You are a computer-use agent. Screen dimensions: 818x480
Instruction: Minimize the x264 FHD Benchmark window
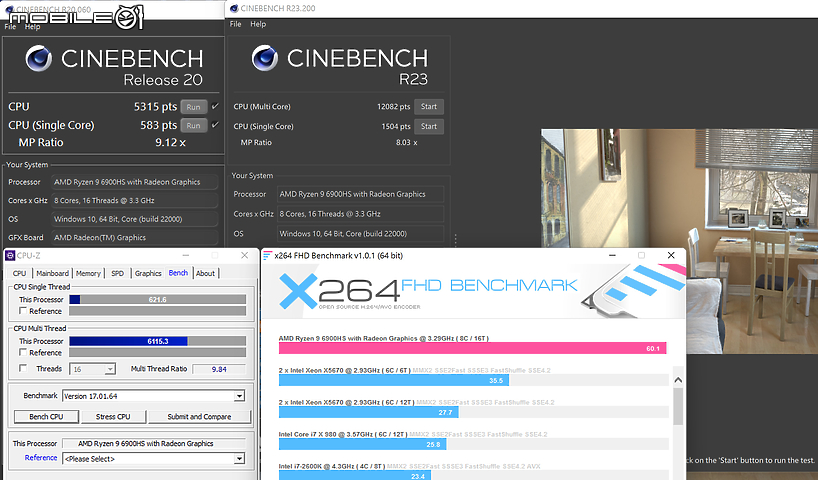[612, 255]
